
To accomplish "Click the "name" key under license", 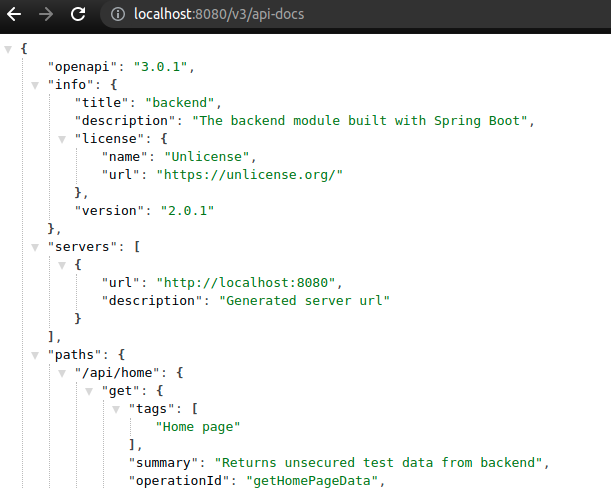I will coord(125,157).
